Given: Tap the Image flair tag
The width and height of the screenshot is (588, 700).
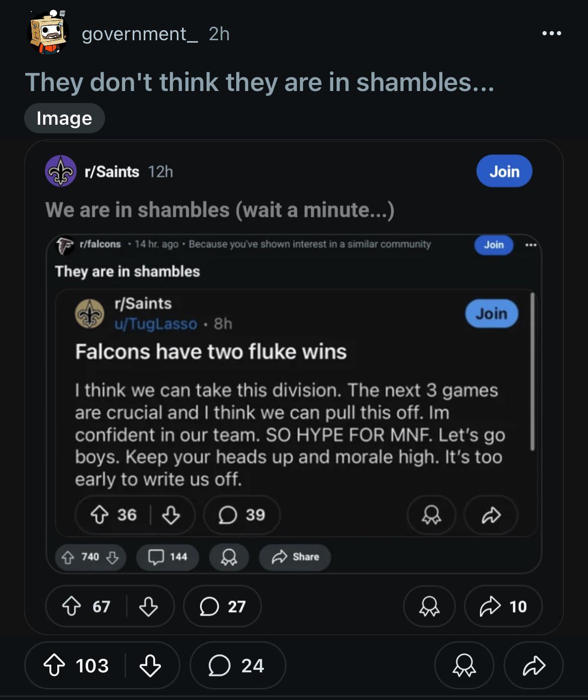Looking at the screenshot, I should tap(64, 118).
